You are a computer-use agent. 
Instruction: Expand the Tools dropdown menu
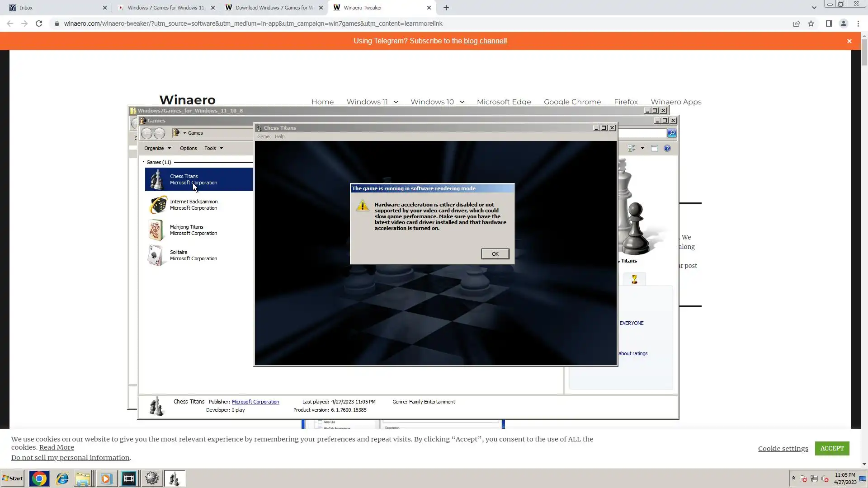(x=213, y=148)
